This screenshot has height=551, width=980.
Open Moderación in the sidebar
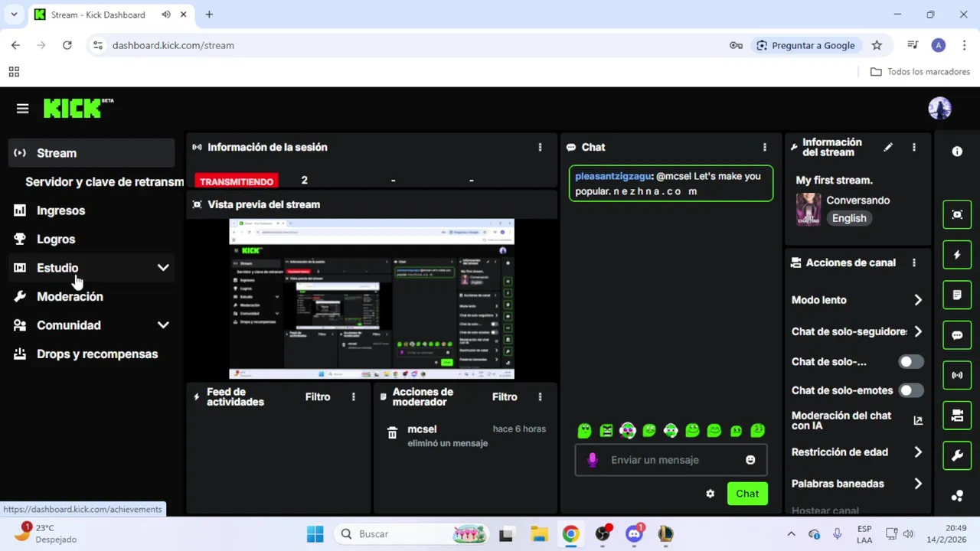92,297
